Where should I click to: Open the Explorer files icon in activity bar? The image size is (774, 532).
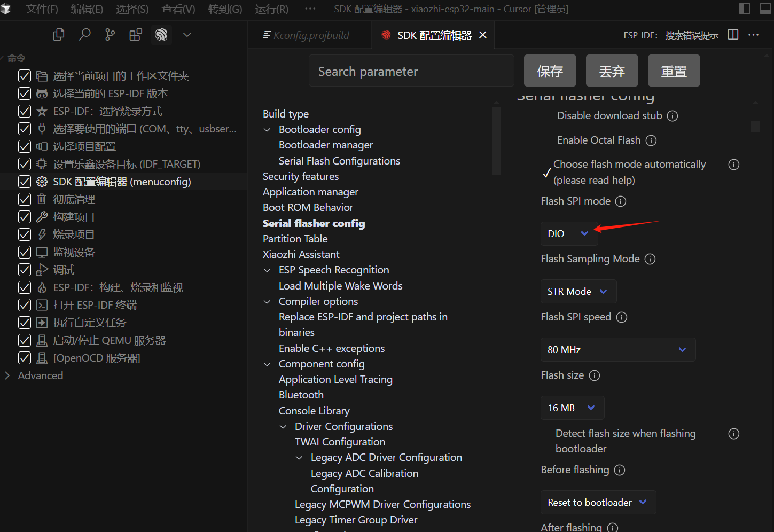pos(59,35)
